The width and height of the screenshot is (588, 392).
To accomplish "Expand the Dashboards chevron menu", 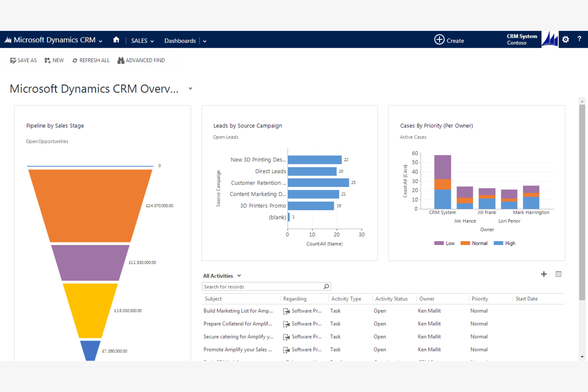I will coord(204,41).
